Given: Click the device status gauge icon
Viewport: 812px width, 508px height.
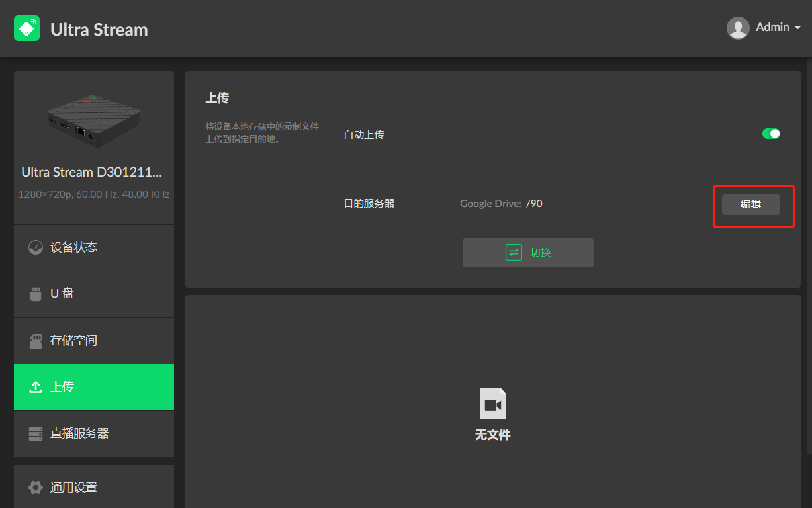Looking at the screenshot, I should click(x=36, y=247).
